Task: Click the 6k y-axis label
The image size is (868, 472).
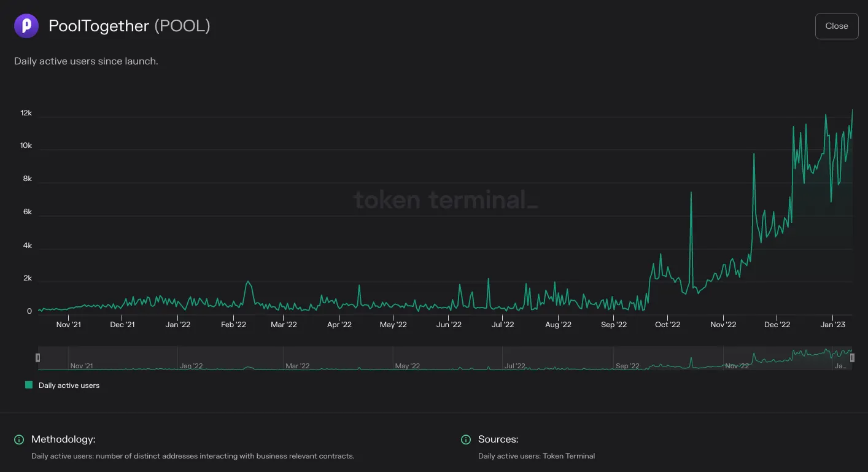Action: tap(28, 212)
